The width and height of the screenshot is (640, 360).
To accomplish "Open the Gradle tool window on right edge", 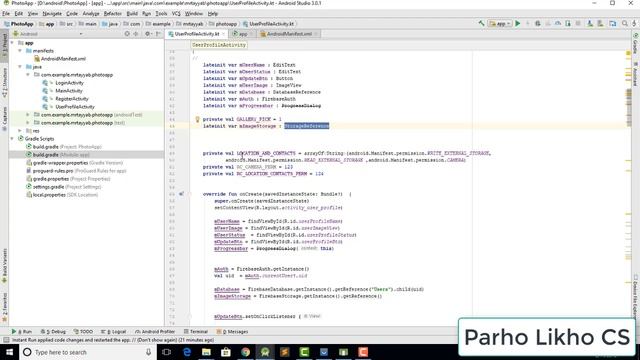I will [636, 44].
